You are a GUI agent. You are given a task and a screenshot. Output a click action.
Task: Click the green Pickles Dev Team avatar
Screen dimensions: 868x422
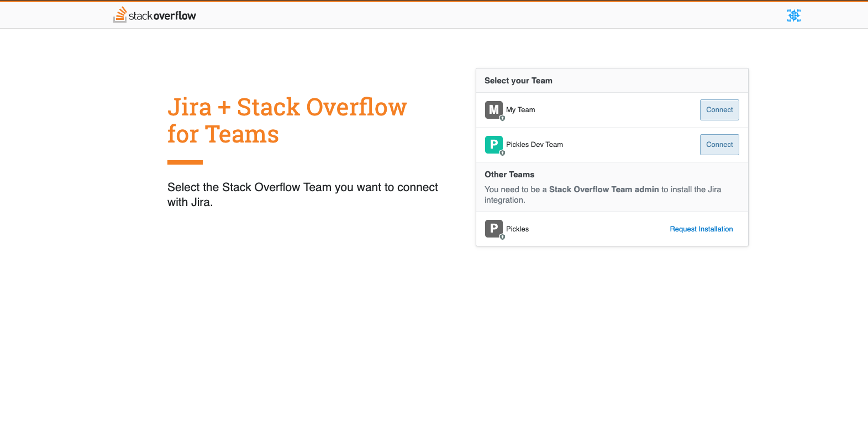pyautogui.click(x=494, y=145)
